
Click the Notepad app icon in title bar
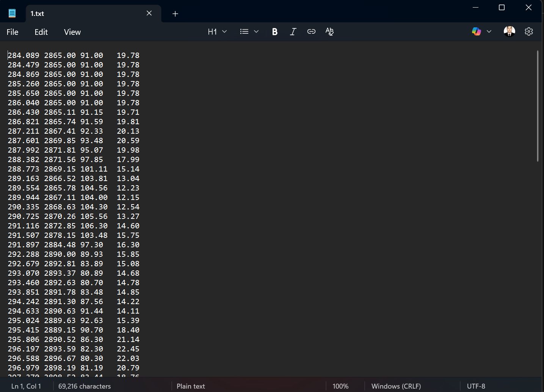pos(12,13)
